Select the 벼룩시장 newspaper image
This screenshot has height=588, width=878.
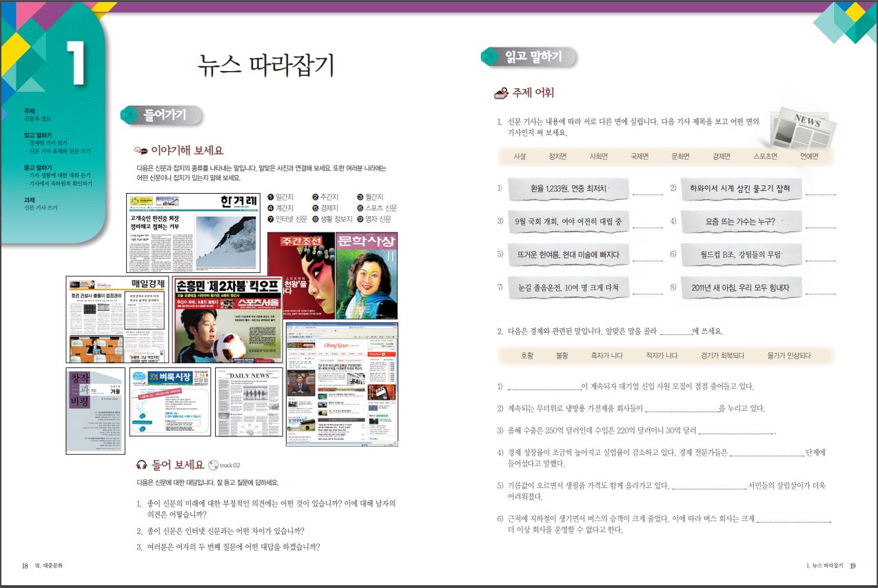(170, 401)
